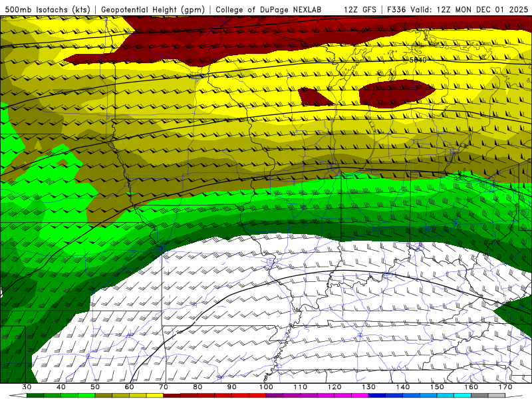
Task: Click the 'MON DEC 01 2025' valid date text
Action: click(x=492, y=9)
